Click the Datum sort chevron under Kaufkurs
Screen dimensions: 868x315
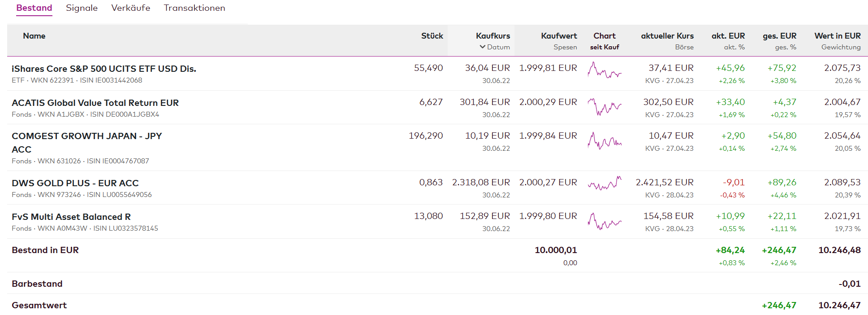[483, 47]
